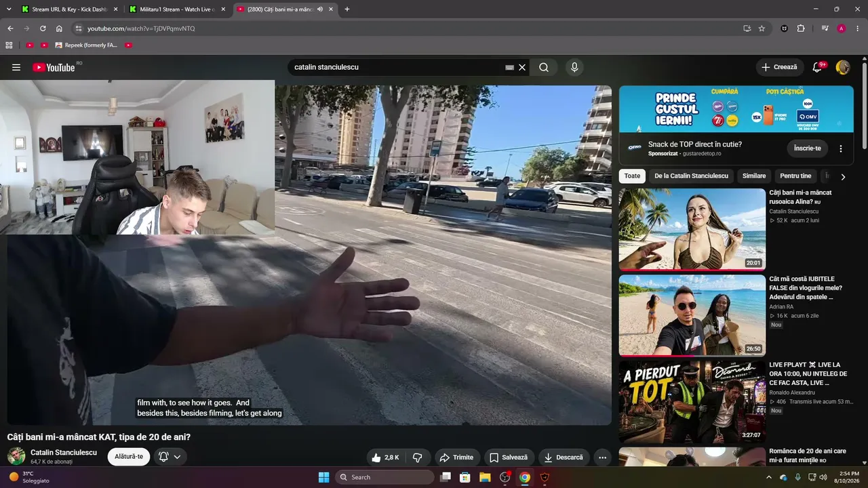
Task: Open the rusoaica Alina video thumbnail
Action: pos(692,229)
